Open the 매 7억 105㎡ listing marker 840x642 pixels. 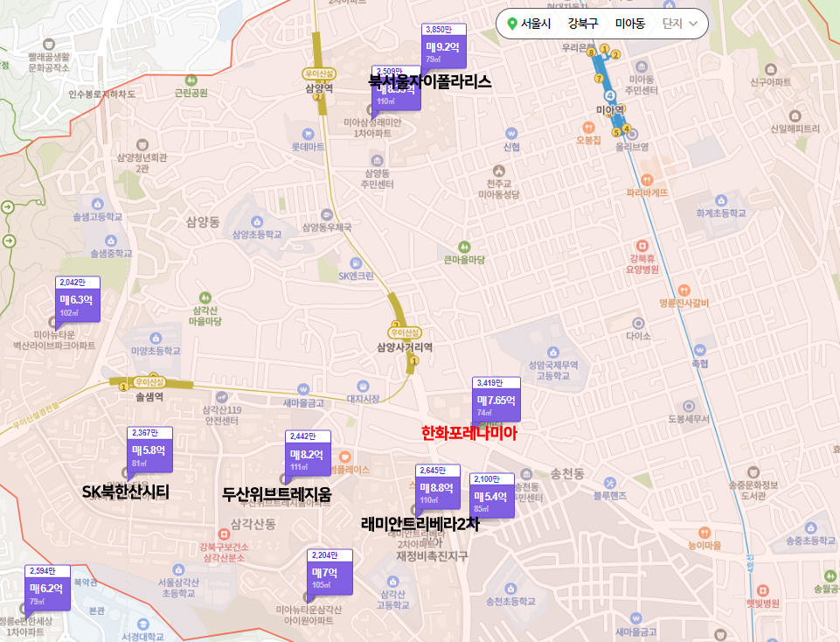click(330, 572)
